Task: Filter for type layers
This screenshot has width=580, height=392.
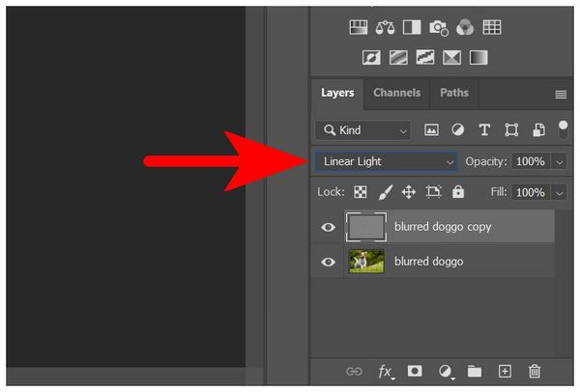Action: (x=484, y=130)
